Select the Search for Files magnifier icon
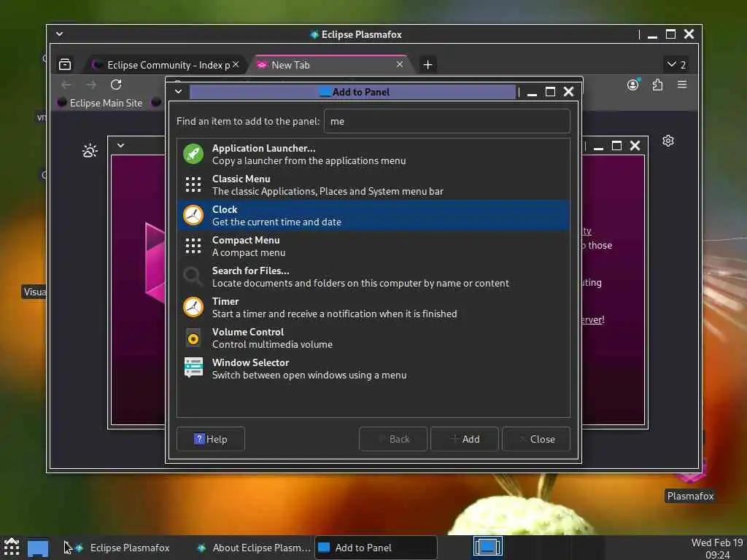The height and width of the screenshot is (560, 747). (193, 276)
